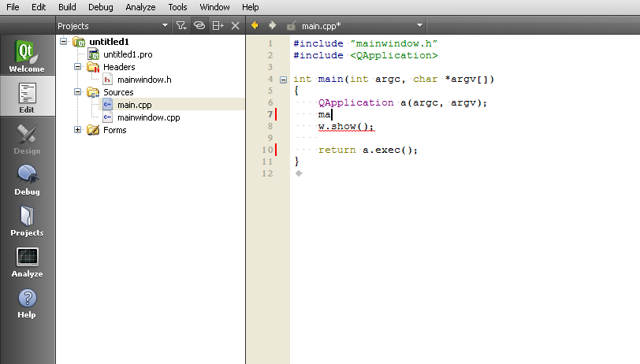This screenshot has height=364, width=640.
Task: Collapse the untitled1 project node
Action: 63,41
